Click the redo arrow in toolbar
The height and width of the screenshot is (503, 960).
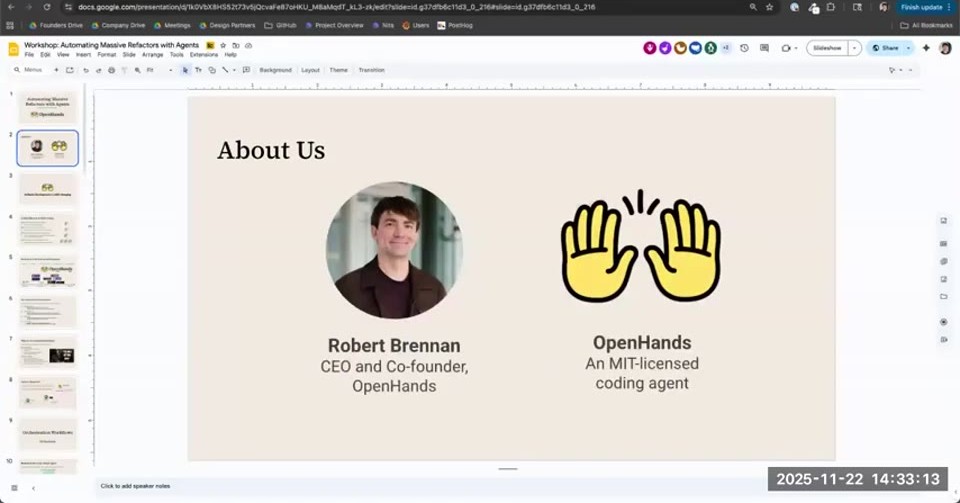click(x=99, y=70)
